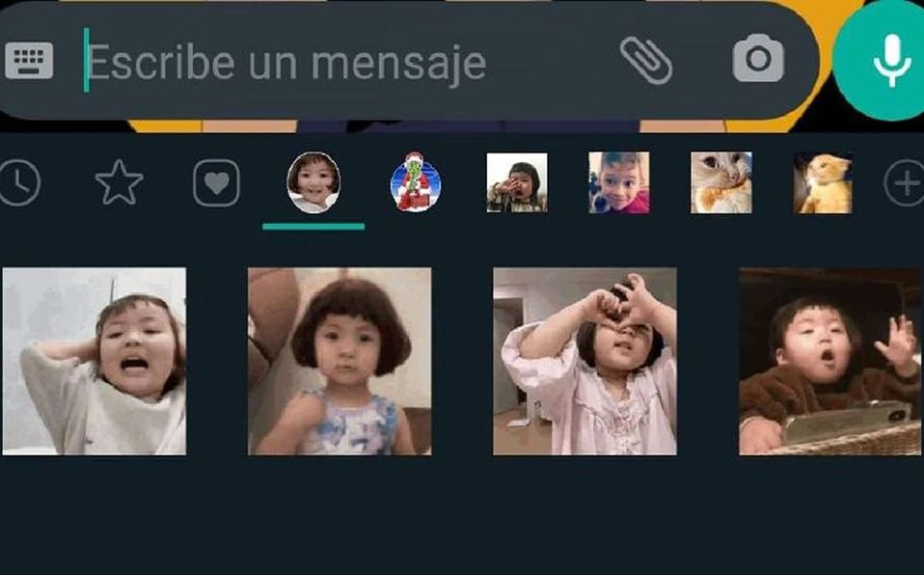Image resolution: width=924 pixels, height=575 pixels.
Task: Add new sticker packs with plus icon
Action: pyautogui.click(x=907, y=183)
